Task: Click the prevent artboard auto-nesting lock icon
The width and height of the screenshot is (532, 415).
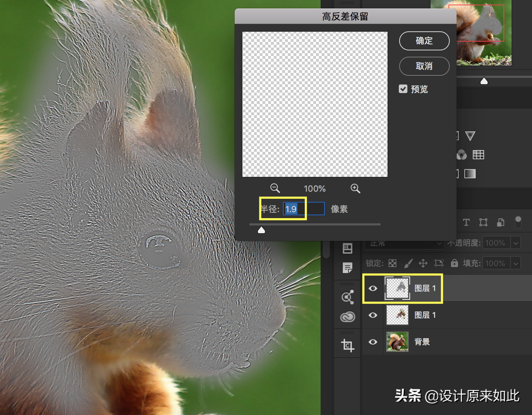Action: (439, 263)
